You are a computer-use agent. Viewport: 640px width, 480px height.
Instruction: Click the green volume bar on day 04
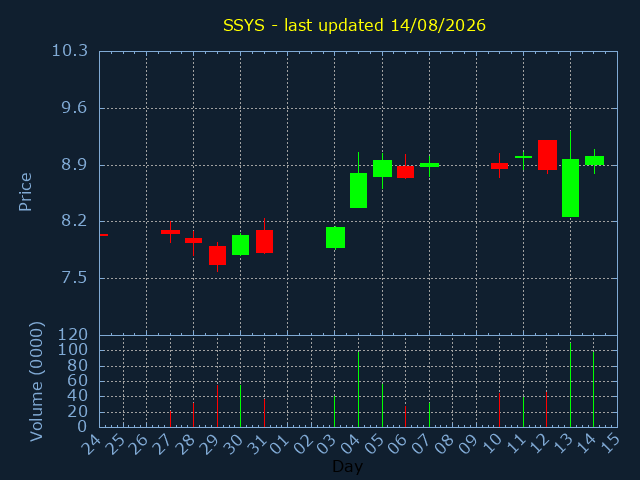(x=358, y=389)
